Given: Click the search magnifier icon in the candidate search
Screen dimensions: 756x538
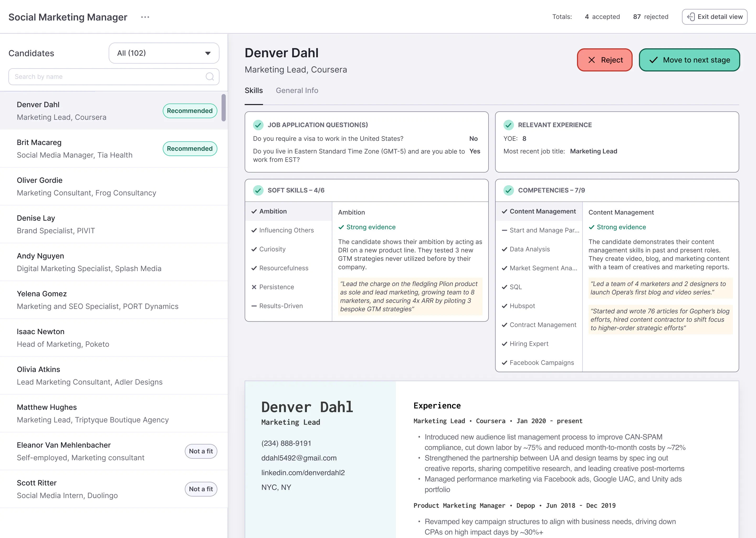Looking at the screenshot, I should tap(210, 76).
